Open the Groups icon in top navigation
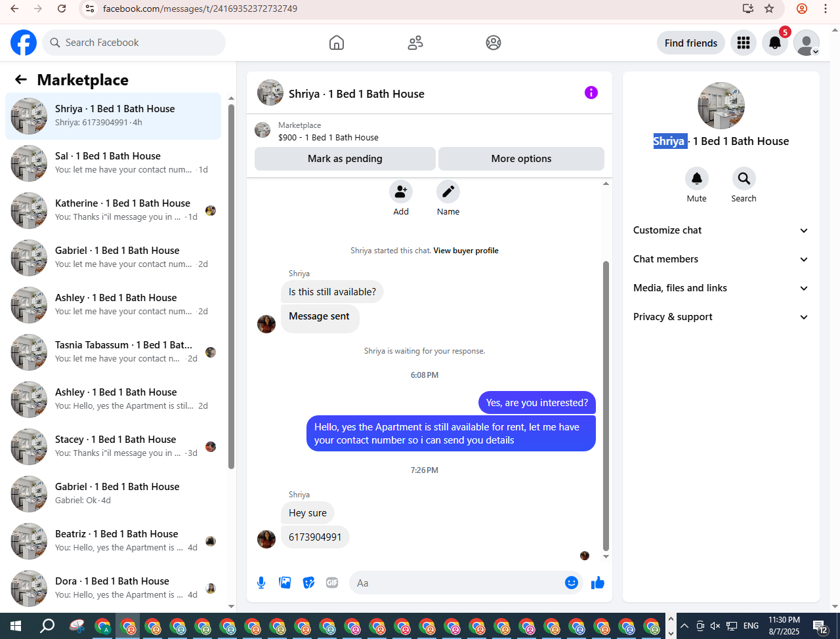This screenshot has width=840, height=639. pyautogui.click(x=493, y=43)
